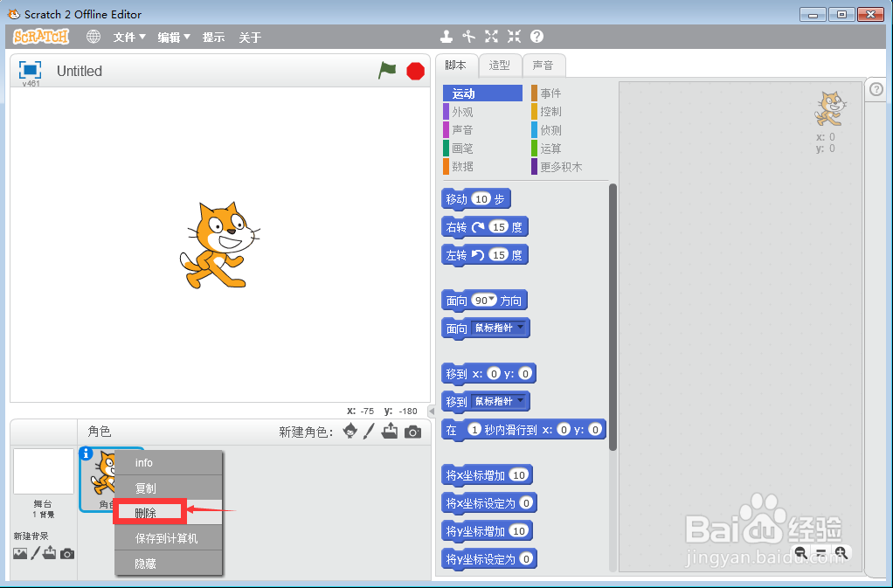Switch to the 造型 costumes tab
Screen dimensions: 893x588
[500, 65]
